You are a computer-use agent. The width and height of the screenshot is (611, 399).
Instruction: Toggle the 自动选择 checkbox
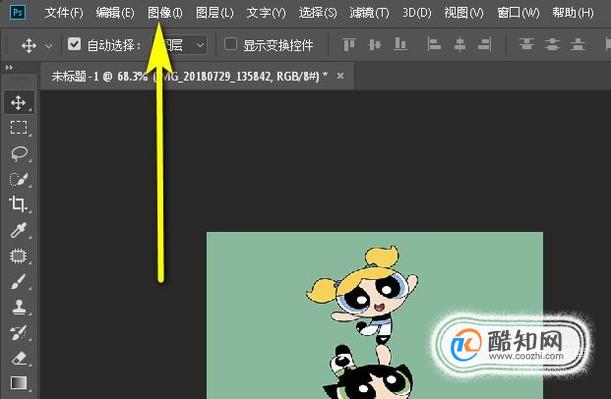coord(74,44)
